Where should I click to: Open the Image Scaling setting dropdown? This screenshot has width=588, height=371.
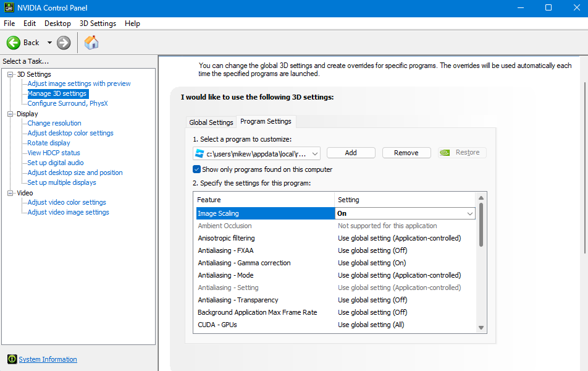click(x=469, y=213)
